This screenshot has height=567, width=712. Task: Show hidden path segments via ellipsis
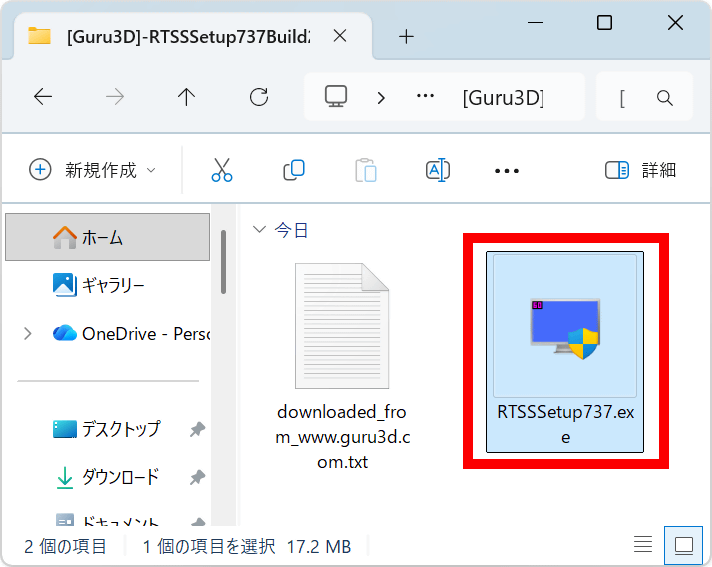click(x=425, y=96)
